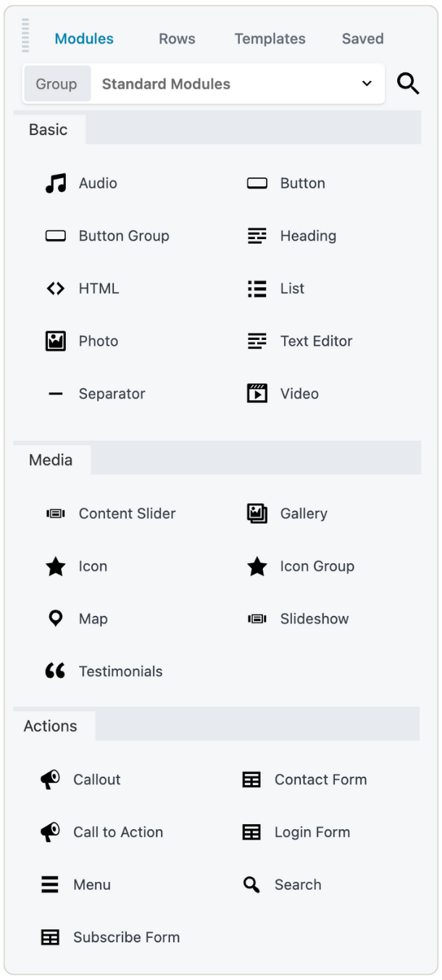Click the Map module pin icon
This screenshot has height=980, width=442.
click(x=55, y=618)
